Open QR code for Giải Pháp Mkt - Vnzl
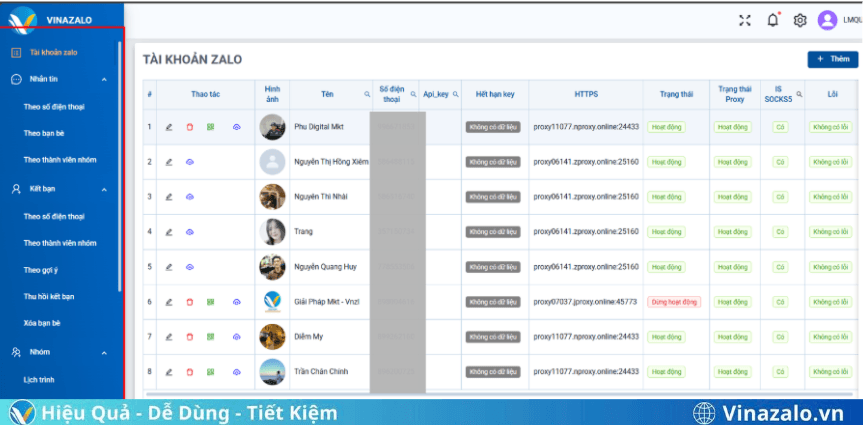 [210, 302]
